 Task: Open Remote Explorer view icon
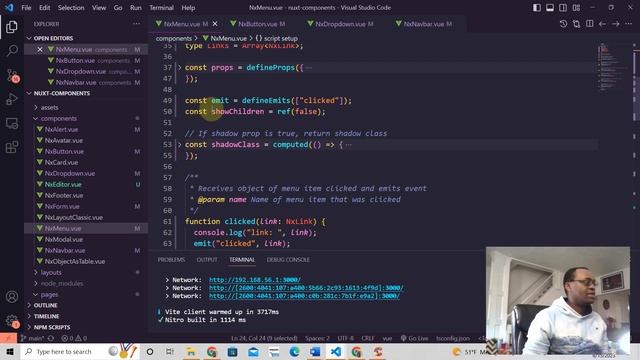12,123
